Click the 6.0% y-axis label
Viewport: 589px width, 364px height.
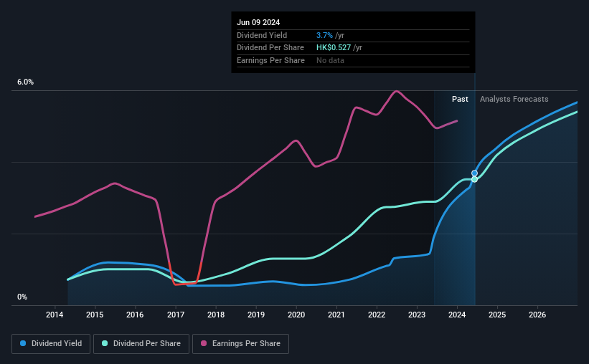25,82
